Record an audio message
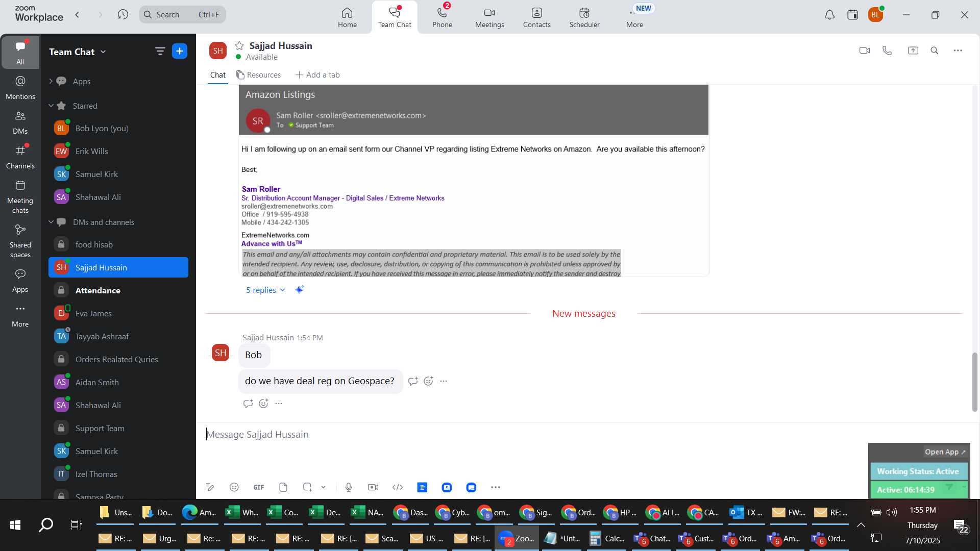The image size is (980, 551). (x=349, y=487)
